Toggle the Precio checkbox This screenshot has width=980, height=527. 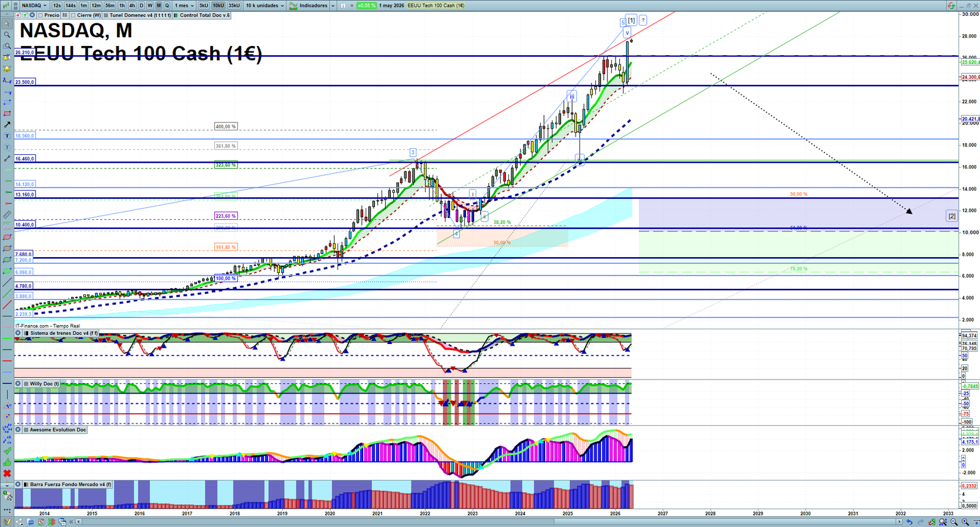[x=40, y=15]
